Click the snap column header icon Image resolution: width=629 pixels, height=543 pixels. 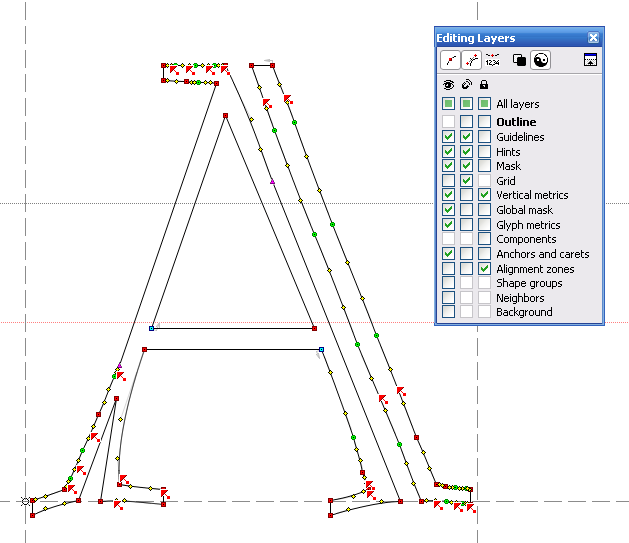coord(467,85)
